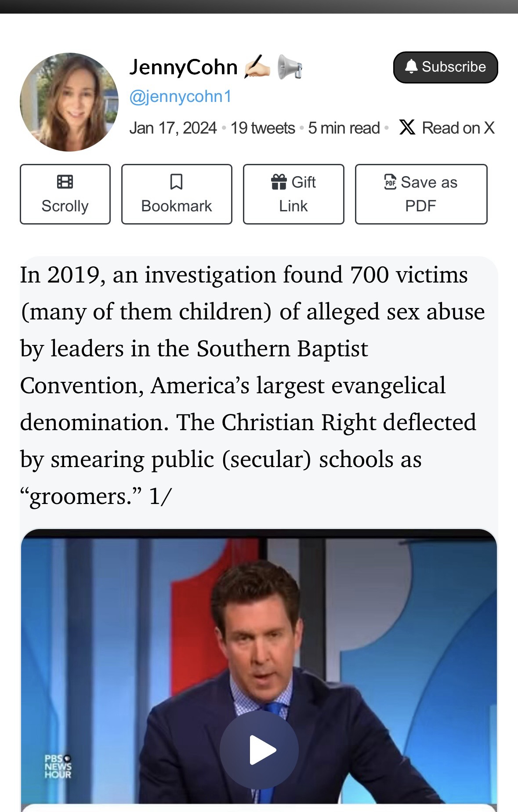Screen dimensions: 518x812
Task: Click the bell icon on Subscribe
Action: click(411, 67)
